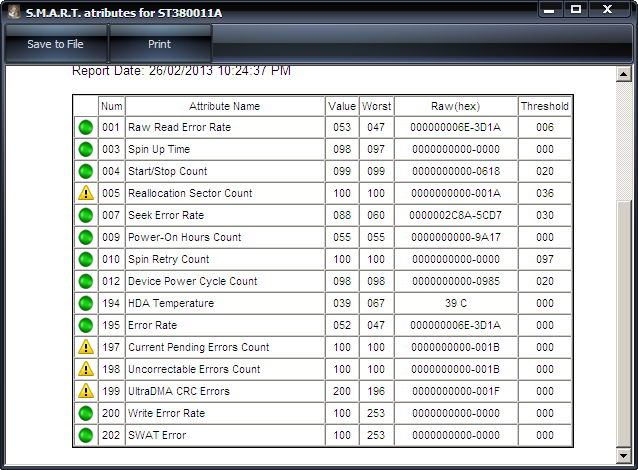638x470 pixels.
Task: Click raw value 0000000000-001F
Action: click(456, 391)
